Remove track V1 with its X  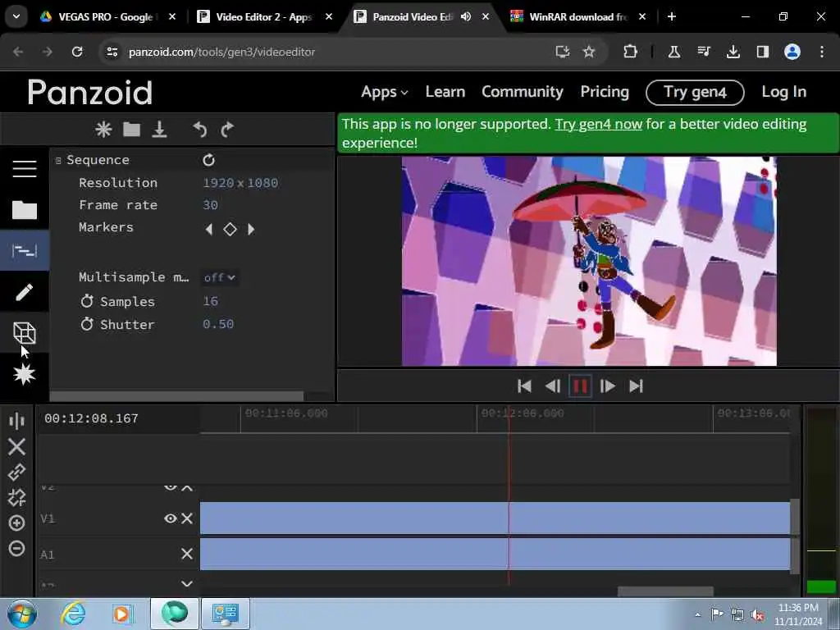coord(186,518)
